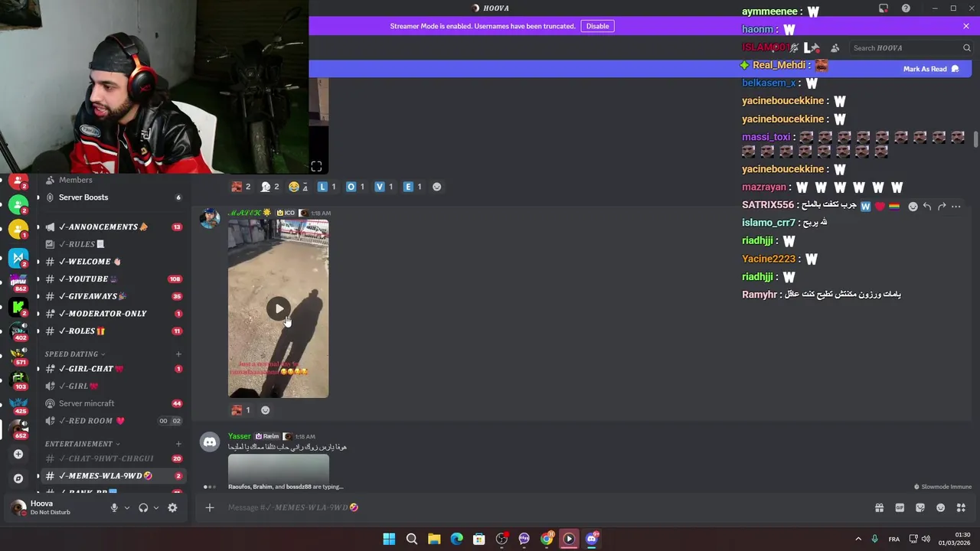The height and width of the screenshot is (551, 980).
Task: Open the server with 425 badge
Action: tap(18, 404)
